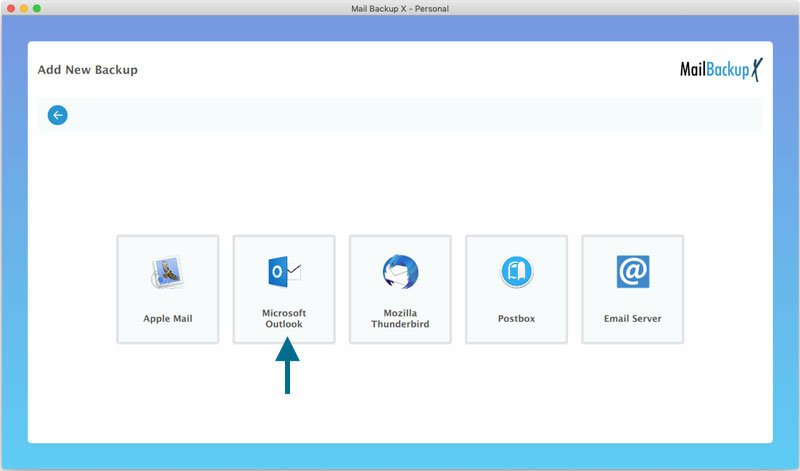This screenshot has width=800, height=471.
Task: Minimize window with the yellow button
Action: 23,8
